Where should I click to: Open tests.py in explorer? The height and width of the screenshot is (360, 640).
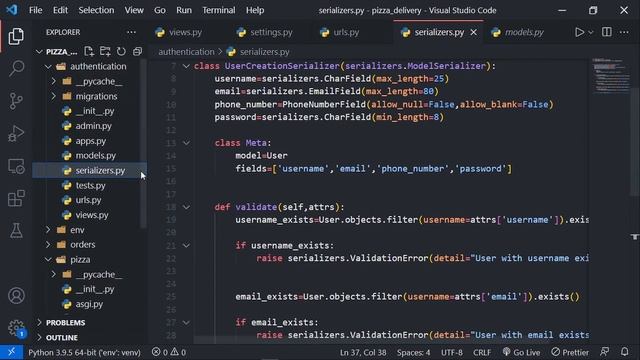(91, 185)
